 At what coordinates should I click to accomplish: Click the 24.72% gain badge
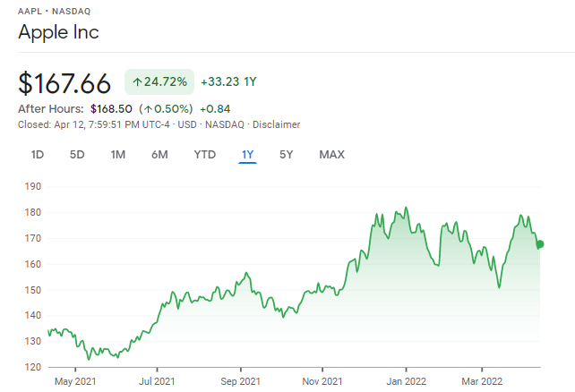coord(159,81)
